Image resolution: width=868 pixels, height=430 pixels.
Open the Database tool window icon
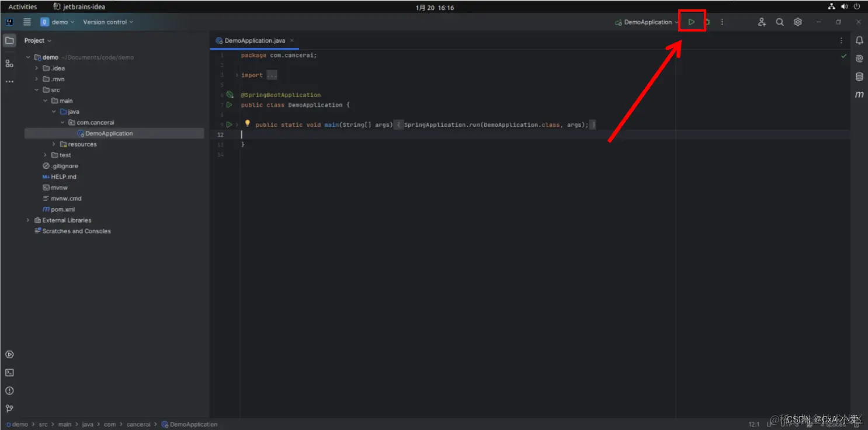click(859, 77)
